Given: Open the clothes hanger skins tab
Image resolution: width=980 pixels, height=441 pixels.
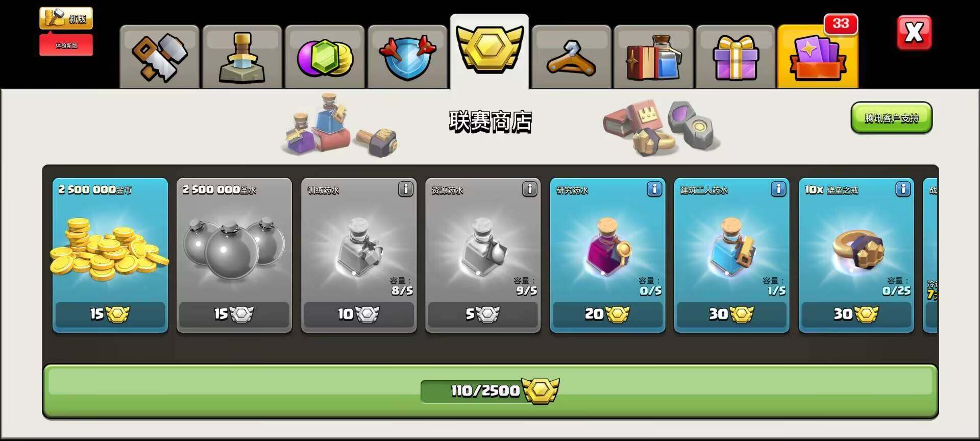Looking at the screenshot, I should point(571,57).
